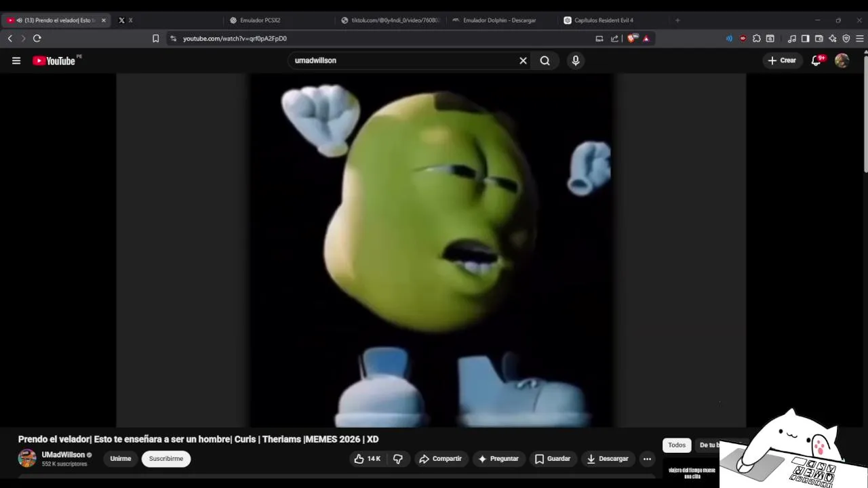This screenshot has height=488, width=868.
Task: Open YouTube notifications bell
Action: click(816, 60)
